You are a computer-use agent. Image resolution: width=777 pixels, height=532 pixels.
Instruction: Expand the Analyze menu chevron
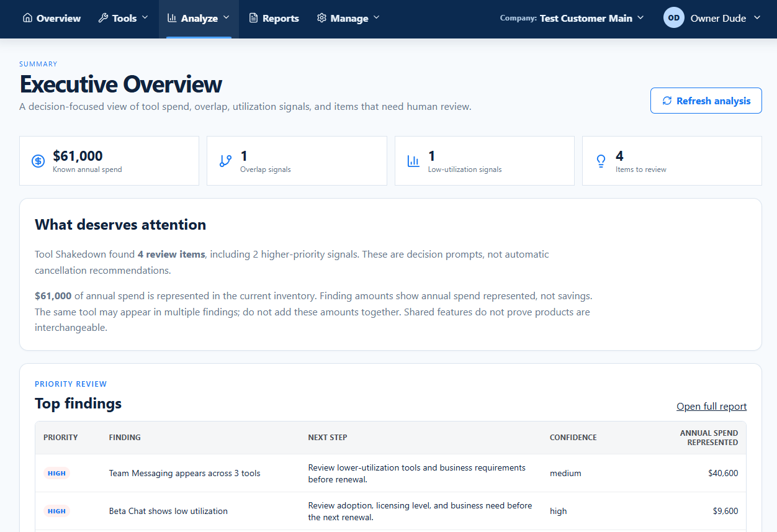[226, 17]
